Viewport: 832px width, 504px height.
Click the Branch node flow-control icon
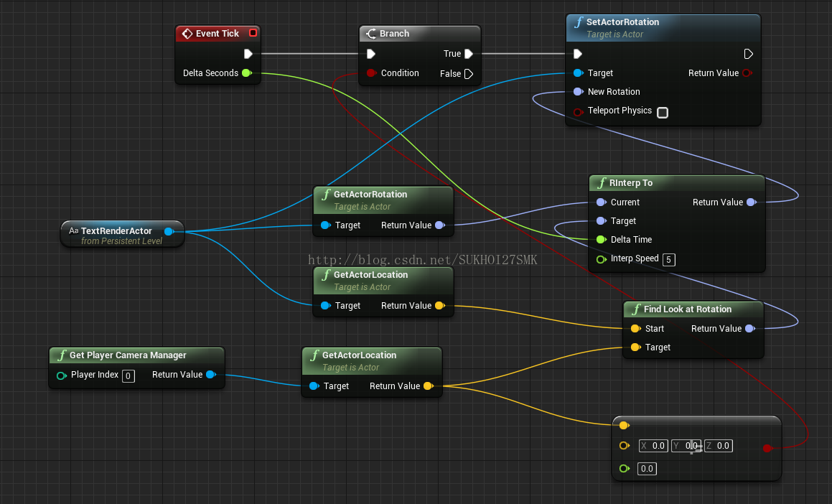(x=371, y=34)
